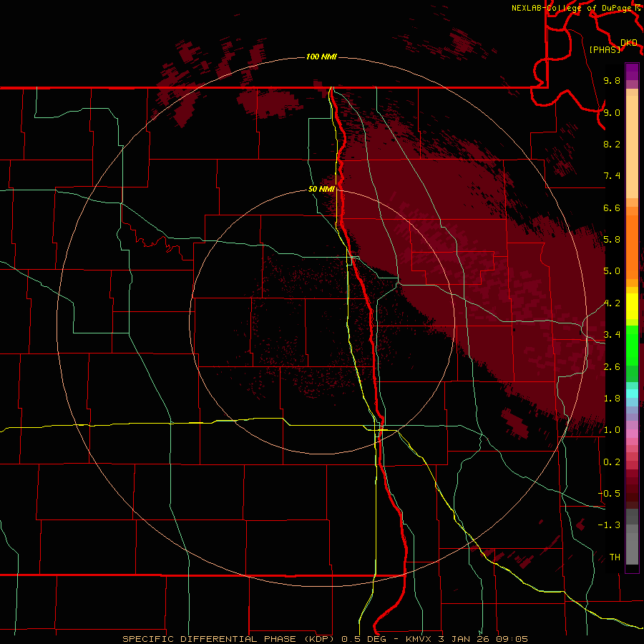Click the DKD label above color scale
Screen dimensions: 644x644
(629, 42)
